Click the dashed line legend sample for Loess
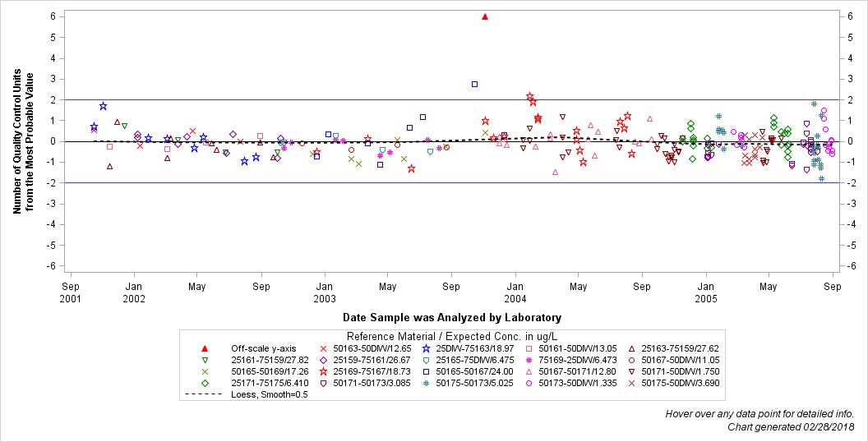Image resolution: width=868 pixels, height=442 pixels. 205,394
